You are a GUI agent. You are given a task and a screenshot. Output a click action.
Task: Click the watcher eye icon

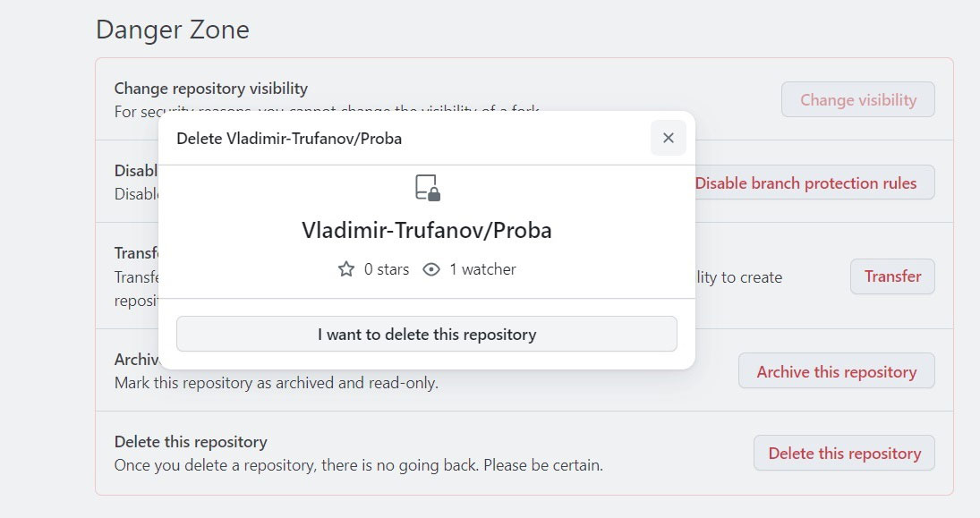(431, 268)
